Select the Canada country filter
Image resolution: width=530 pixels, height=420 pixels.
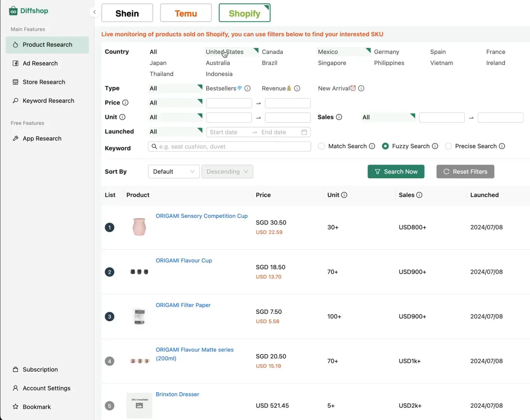[x=272, y=52]
